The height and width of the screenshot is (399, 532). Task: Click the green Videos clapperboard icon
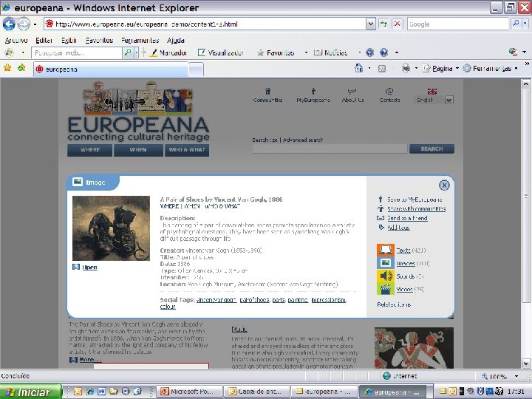click(x=386, y=289)
